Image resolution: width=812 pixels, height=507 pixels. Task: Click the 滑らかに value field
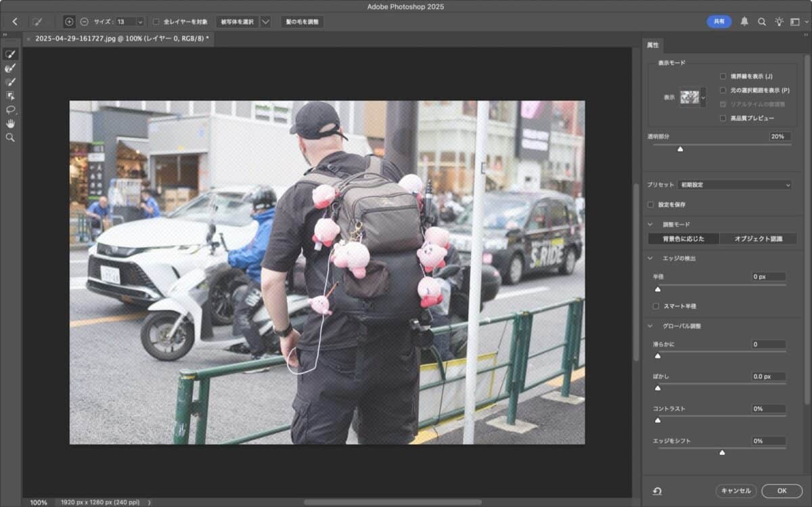(769, 345)
